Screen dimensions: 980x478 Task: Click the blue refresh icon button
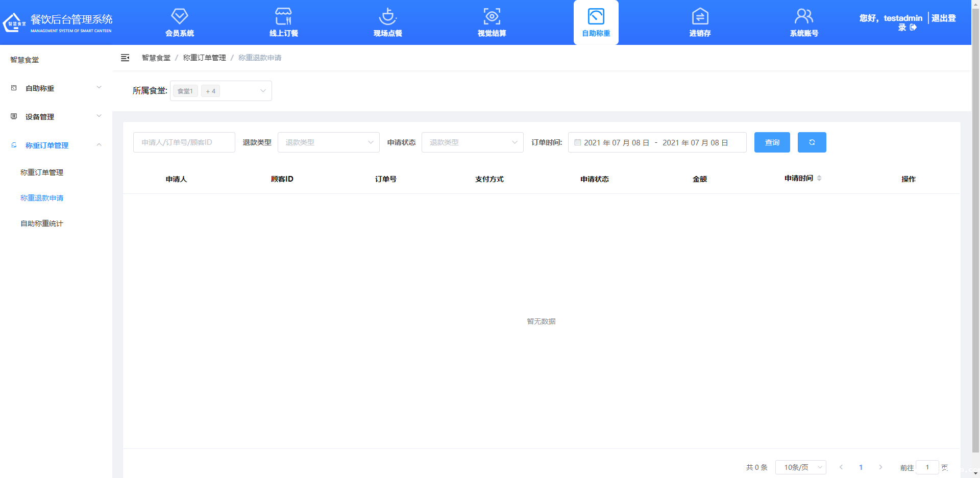[x=812, y=142]
